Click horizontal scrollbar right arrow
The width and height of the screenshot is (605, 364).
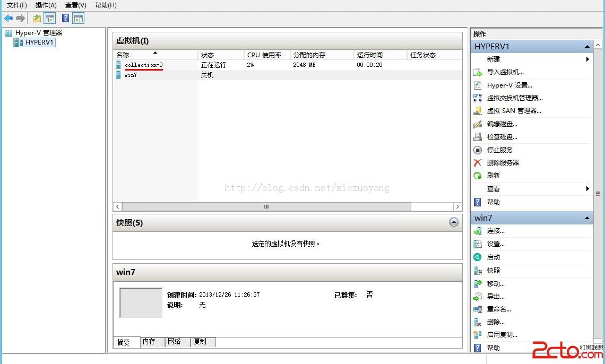click(457, 207)
